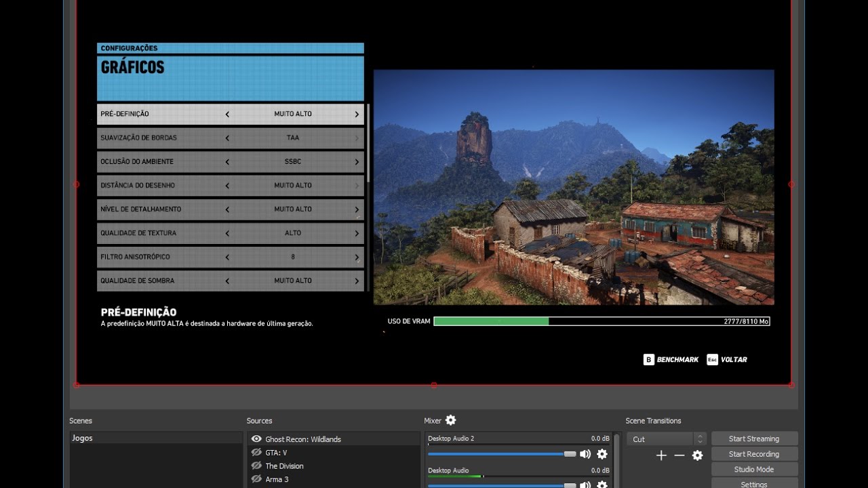Click the landscape preview image
Viewport: 868px width, 488px height.
[x=574, y=187]
